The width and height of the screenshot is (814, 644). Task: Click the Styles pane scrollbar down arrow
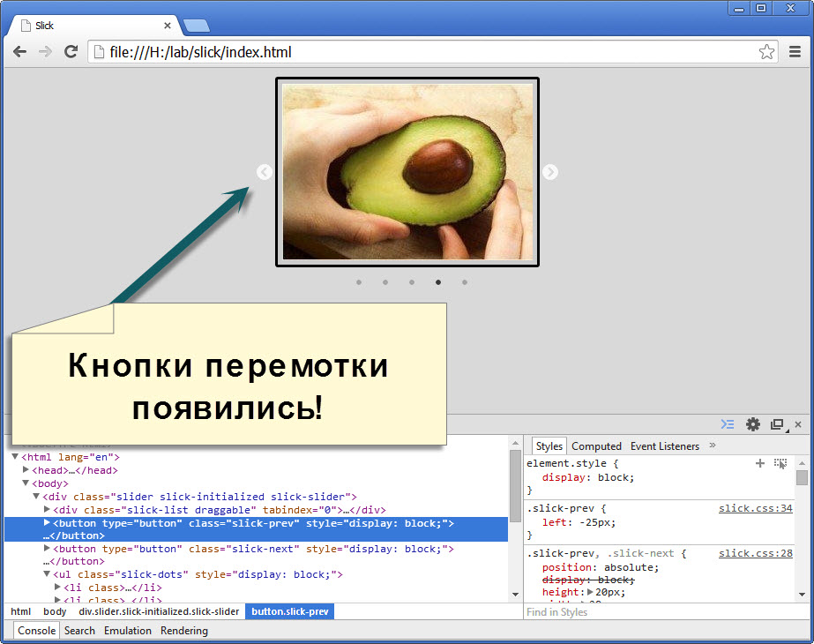tap(802, 594)
